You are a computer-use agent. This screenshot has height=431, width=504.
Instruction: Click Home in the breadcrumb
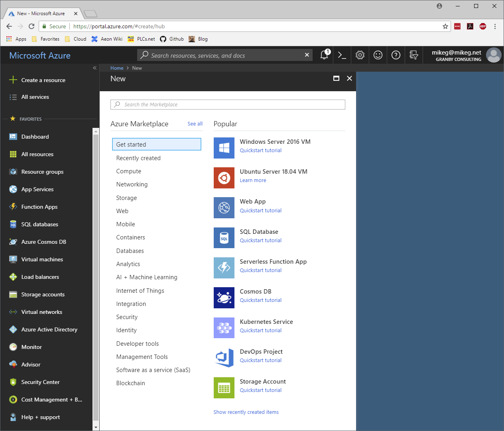pyautogui.click(x=117, y=68)
